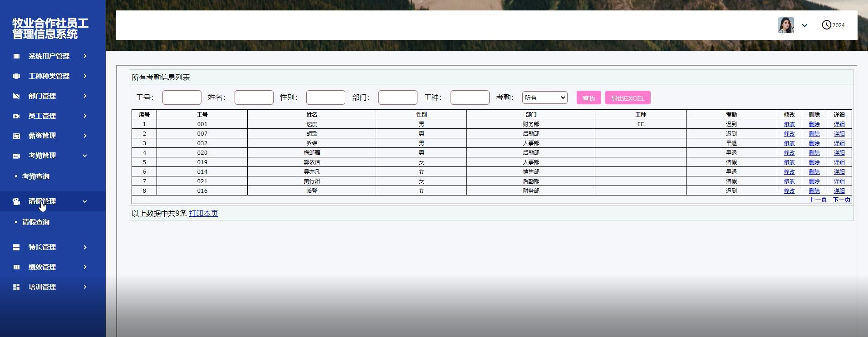The width and height of the screenshot is (868, 337).
Task: Click the clock icon next to 2024
Action: (x=826, y=25)
